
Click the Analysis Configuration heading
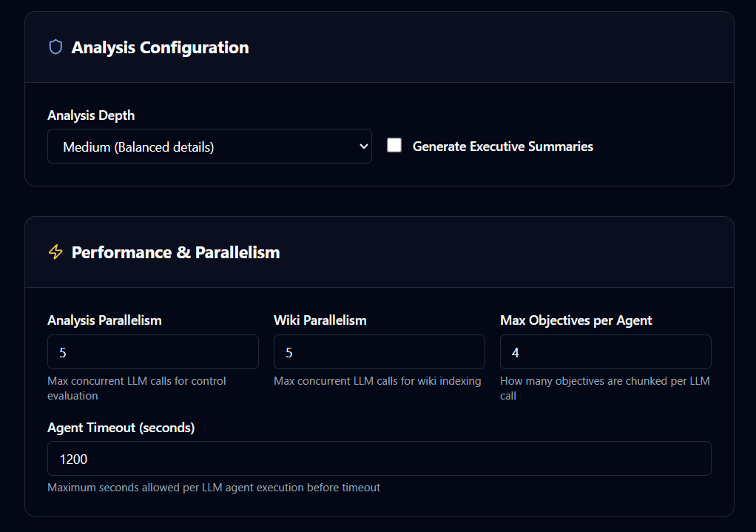tap(160, 48)
